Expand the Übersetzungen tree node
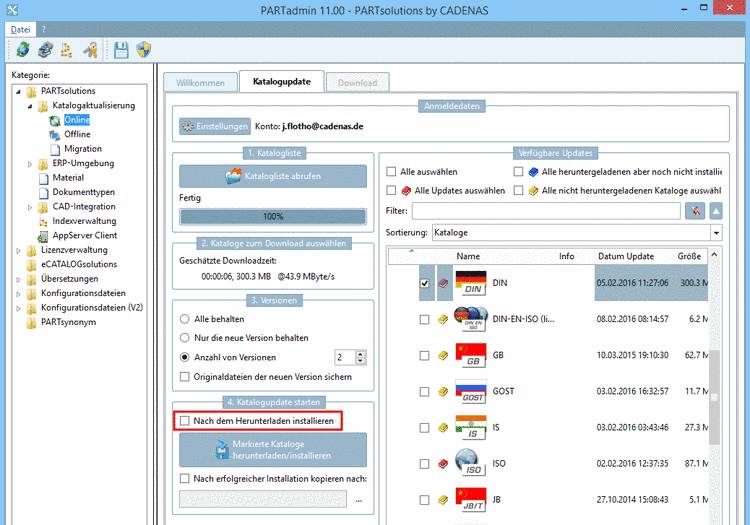The width and height of the screenshot is (750, 525). click(18, 279)
